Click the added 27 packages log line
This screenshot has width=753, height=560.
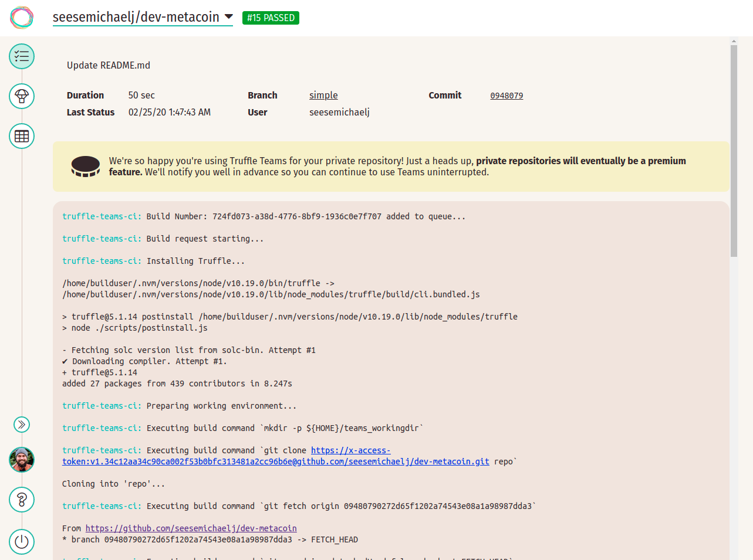coord(177,383)
